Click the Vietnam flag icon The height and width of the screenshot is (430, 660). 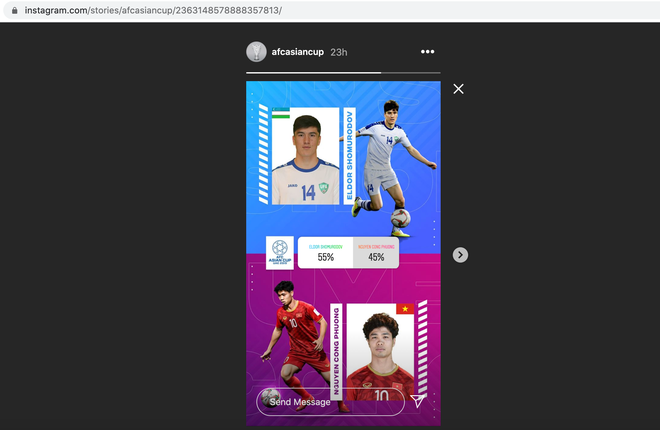pos(405,308)
